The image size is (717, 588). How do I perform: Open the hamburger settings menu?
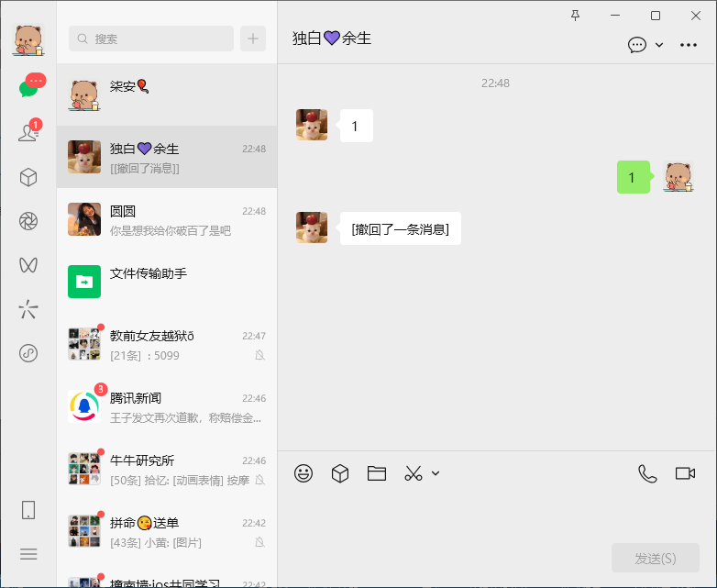tap(28, 554)
